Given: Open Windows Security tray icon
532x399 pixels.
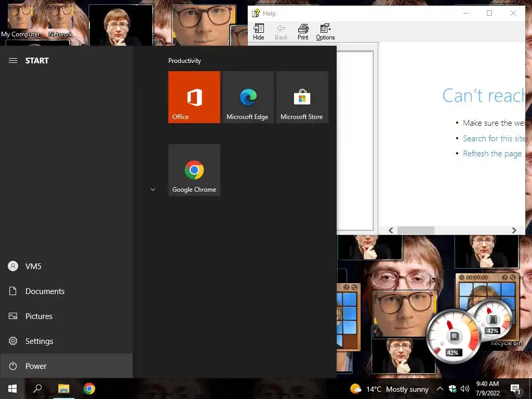Looking at the screenshot, I should (x=453, y=389).
